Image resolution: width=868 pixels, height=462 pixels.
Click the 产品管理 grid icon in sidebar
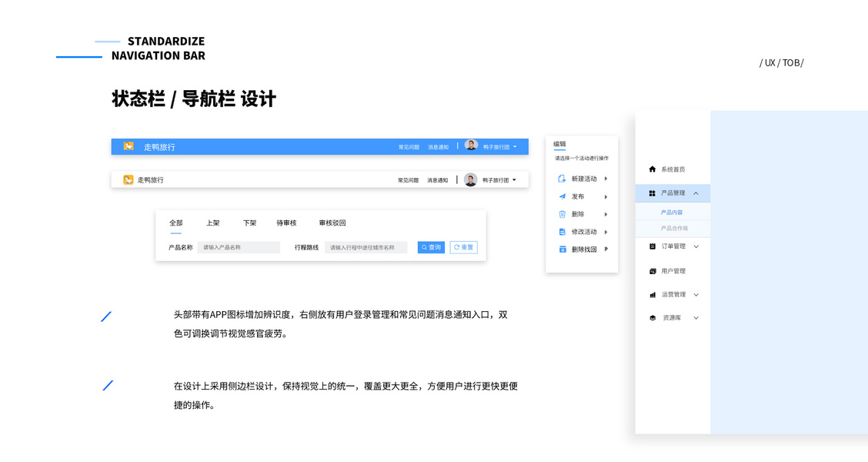652,192
